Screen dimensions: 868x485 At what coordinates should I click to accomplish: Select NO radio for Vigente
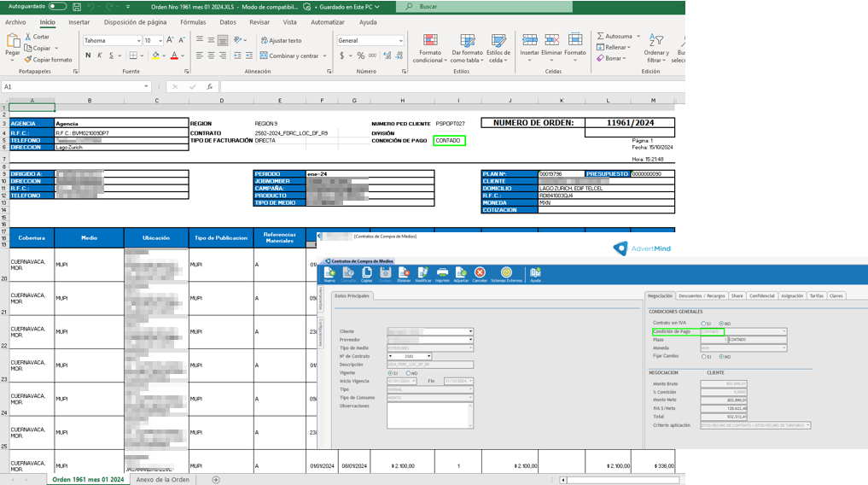[408, 373]
